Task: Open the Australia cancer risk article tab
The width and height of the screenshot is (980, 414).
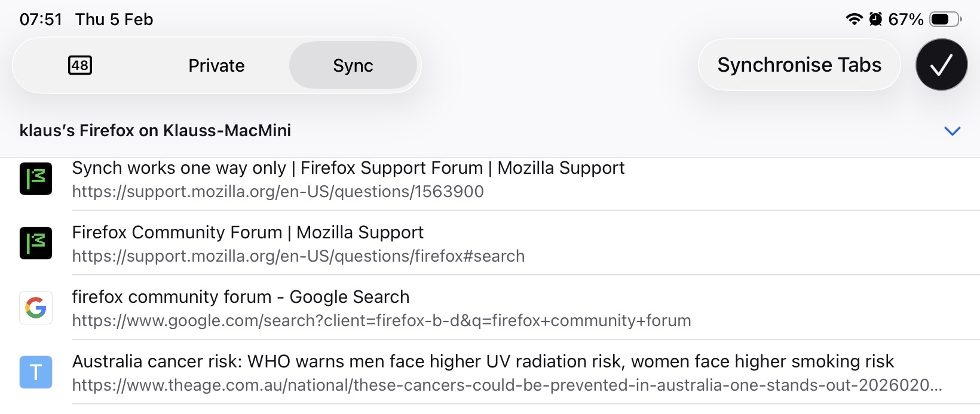Action: click(x=483, y=361)
